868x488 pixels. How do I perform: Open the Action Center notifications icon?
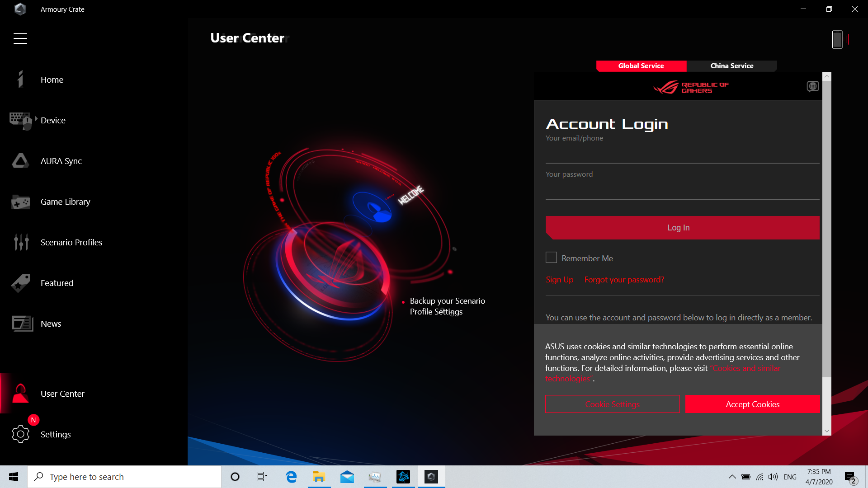850,477
